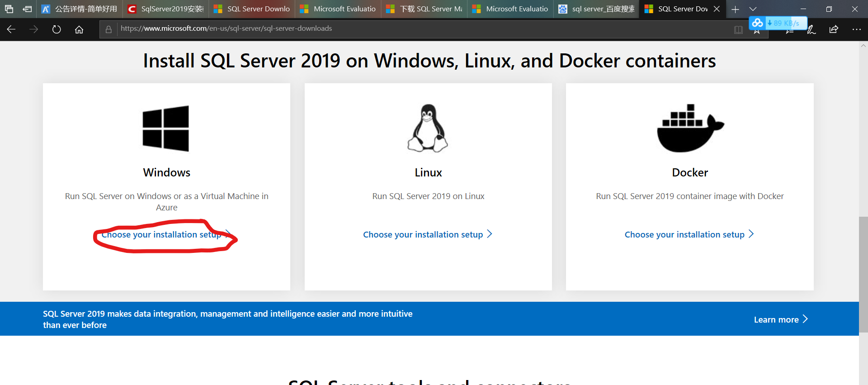Click the blue banner 'SQL Server 2019 makes data' text
Screen dimensions: 868x385
[227, 319]
